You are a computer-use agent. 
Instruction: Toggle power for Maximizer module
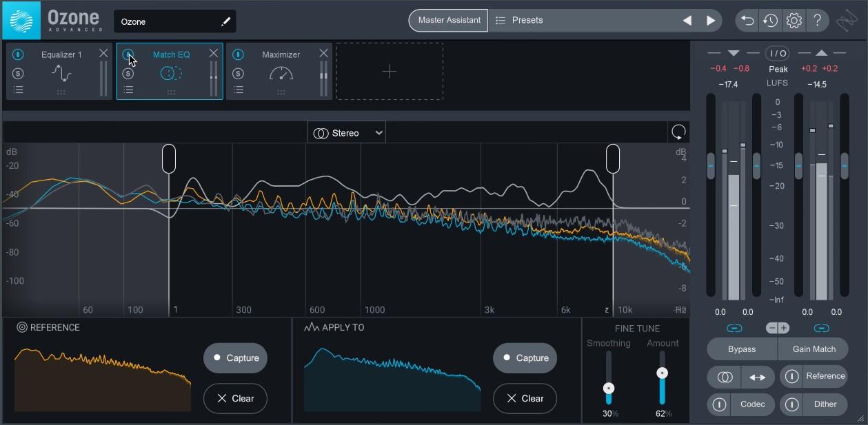[x=238, y=54]
